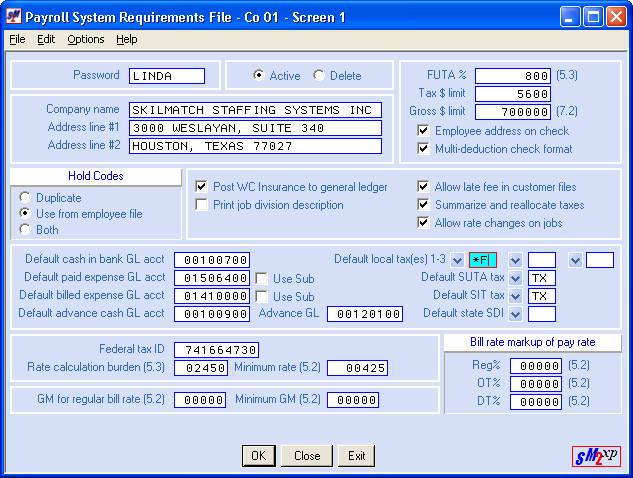The height and width of the screenshot is (478, 633).
Task: Open second Default local tax dropdown
Action: pos(516,260)
